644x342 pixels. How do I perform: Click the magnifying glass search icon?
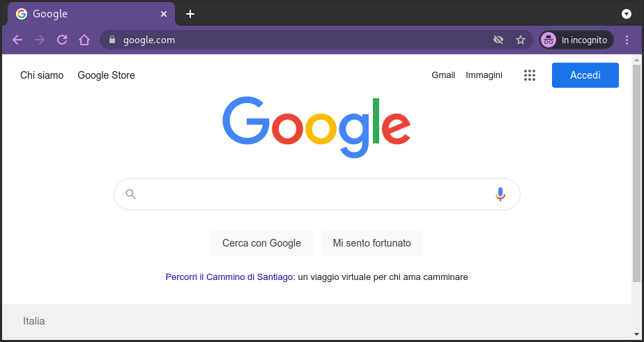click(130, 194)
